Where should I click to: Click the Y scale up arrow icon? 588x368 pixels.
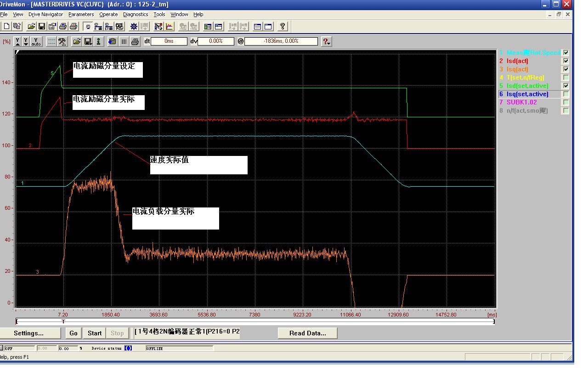18,41
